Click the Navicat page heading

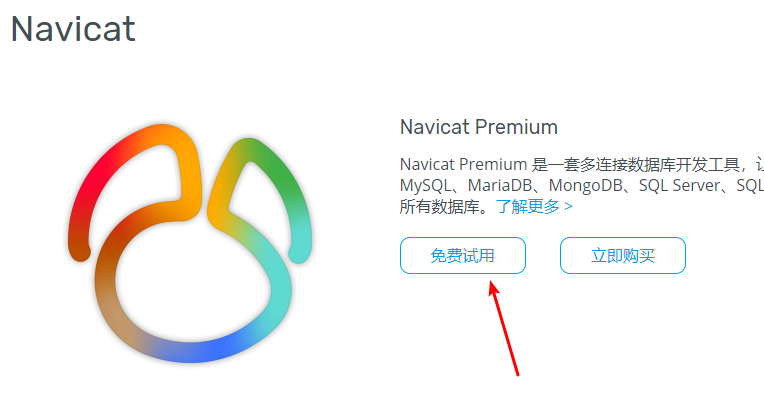click(73, 29)
